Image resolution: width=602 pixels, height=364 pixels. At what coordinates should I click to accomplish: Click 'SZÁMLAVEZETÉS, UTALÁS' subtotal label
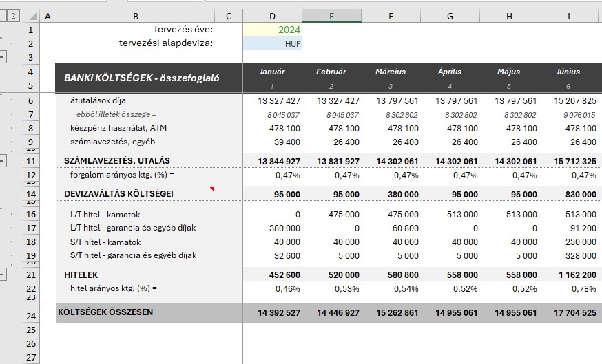pos(116,161)
